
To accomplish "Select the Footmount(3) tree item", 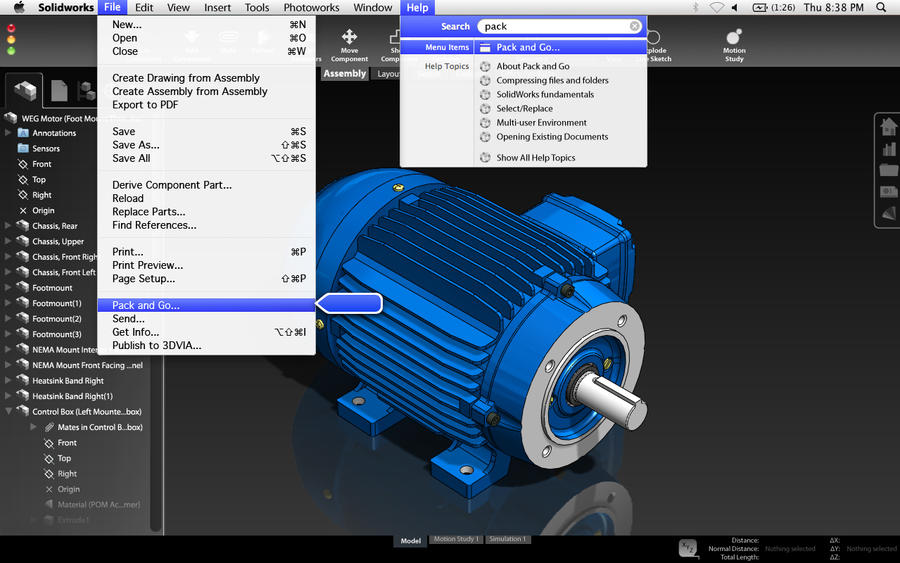I will pyautogui.click(x=57, y=334).
